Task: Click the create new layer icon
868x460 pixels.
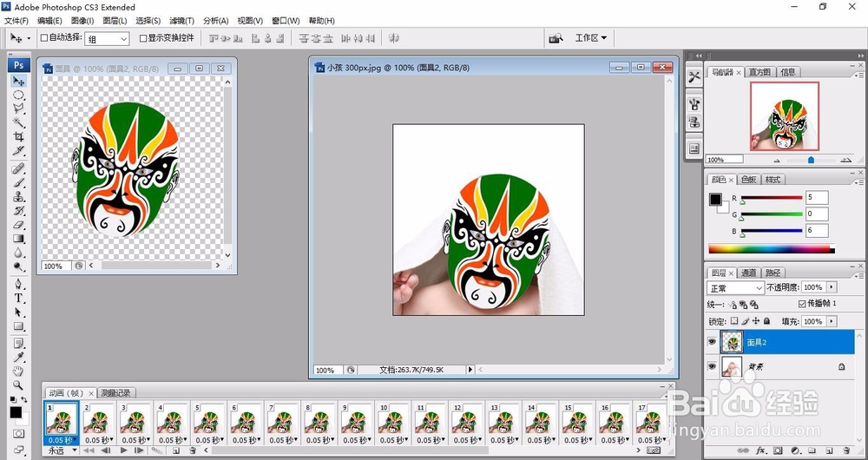Action: pos(829,450)
